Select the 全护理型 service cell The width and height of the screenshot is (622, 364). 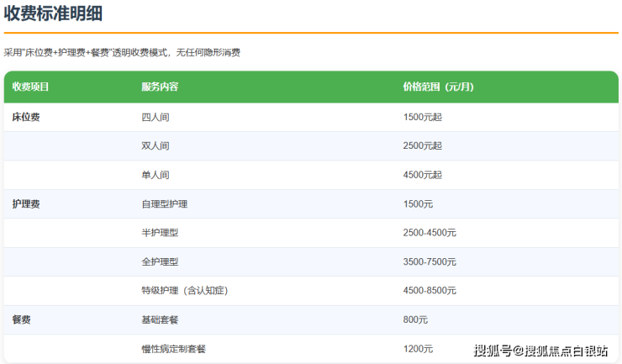pos(160,261)
